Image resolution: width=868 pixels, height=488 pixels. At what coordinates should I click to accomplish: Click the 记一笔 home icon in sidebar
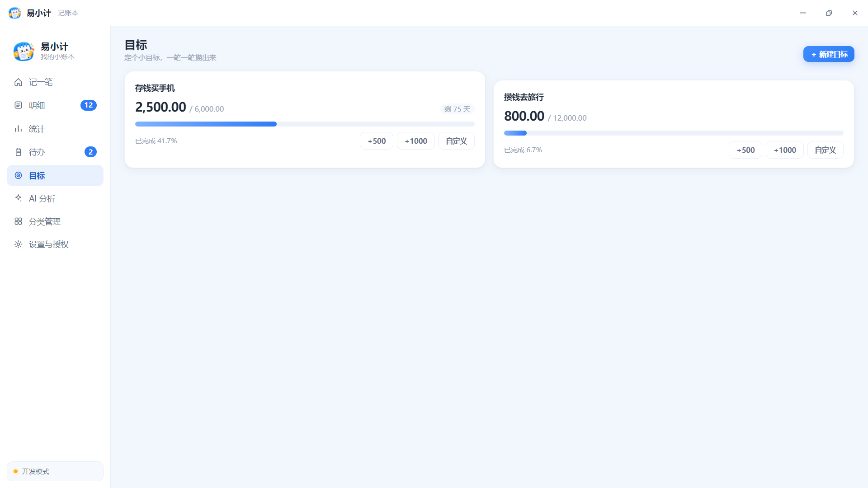[18, 82]
